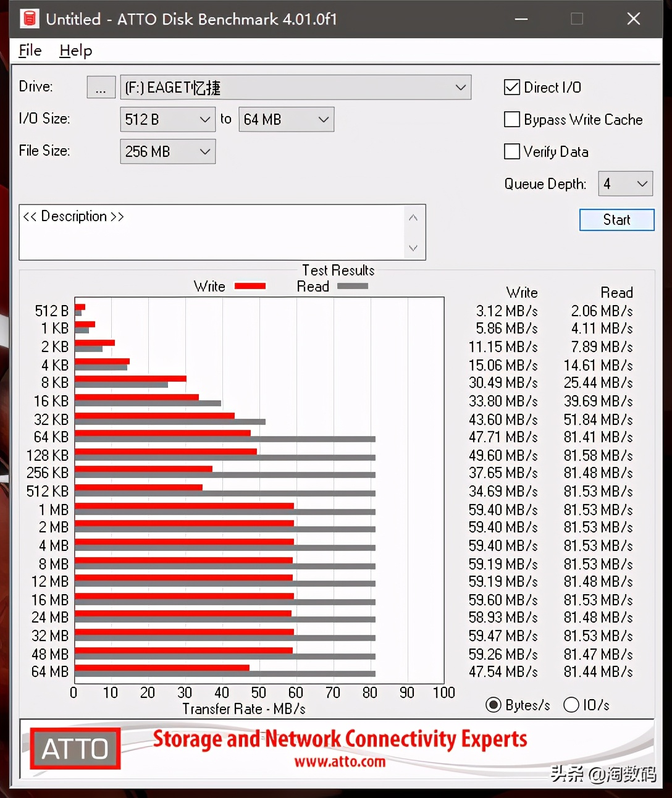
Task: Click the 81.44 MB/s read value
Action: [598, 671]
